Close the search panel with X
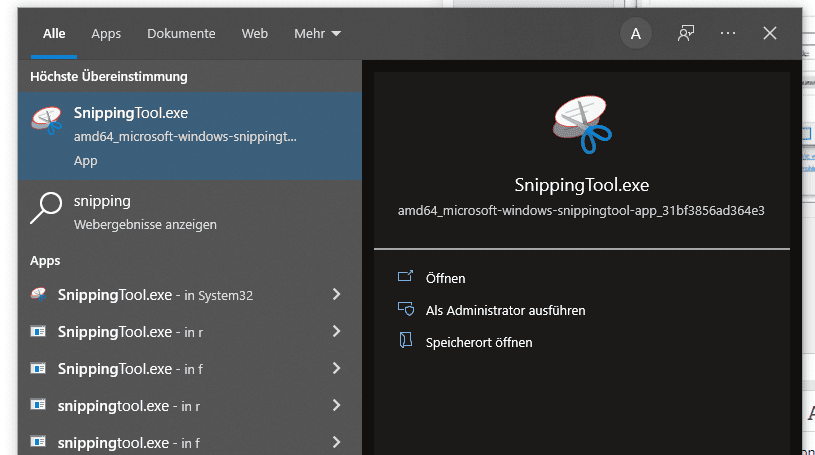The width and height of the screenshot is (815, 455). coord(770,33)
